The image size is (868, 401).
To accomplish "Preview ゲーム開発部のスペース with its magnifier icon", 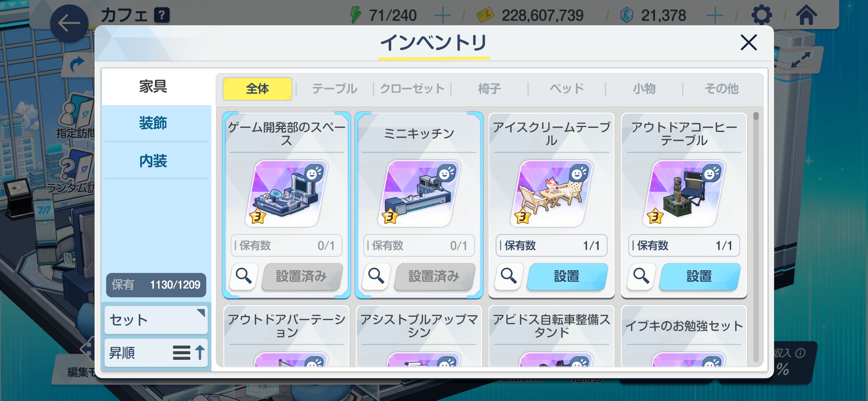I will pyautogui.click(x=244, y=276).
